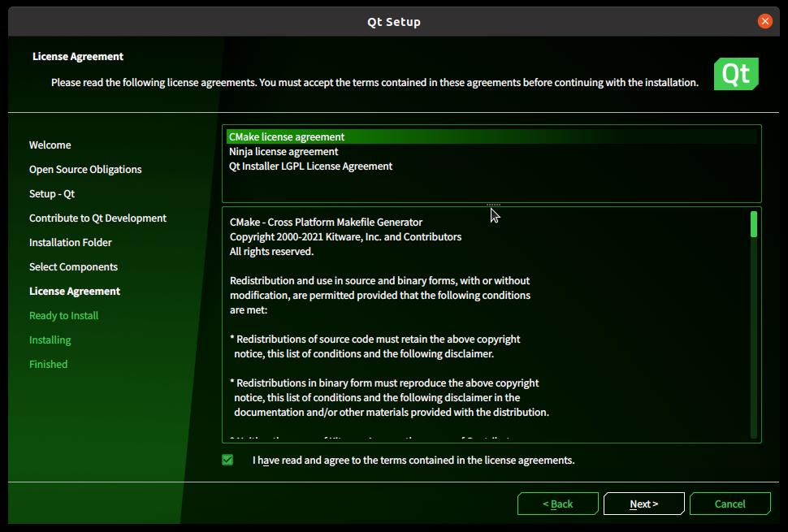Click the bold License Agreement sidebar step
The height and width of the screenshot is (532, 788).
coord(75,291)
